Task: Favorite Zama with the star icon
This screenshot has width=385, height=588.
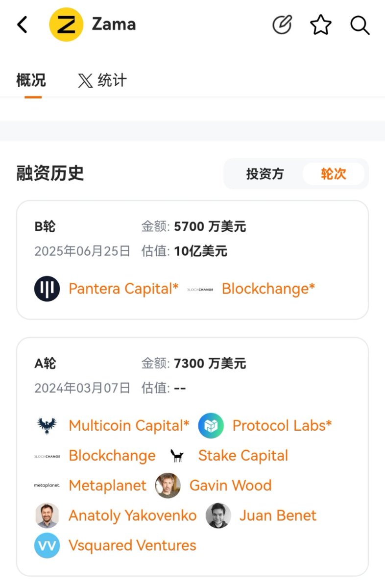Action: [x=321, y=24]
